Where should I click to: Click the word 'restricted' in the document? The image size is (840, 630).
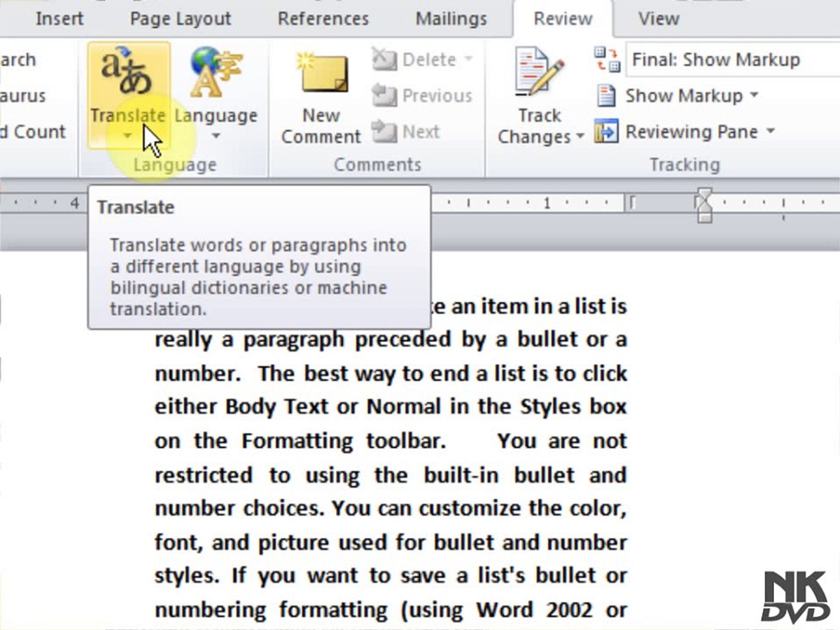(203, 475)
